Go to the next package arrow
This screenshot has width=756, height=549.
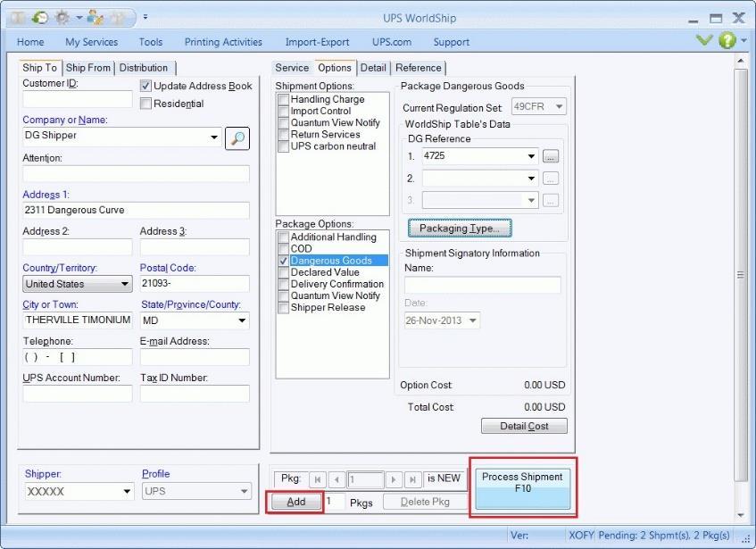[x=394, y=479]
